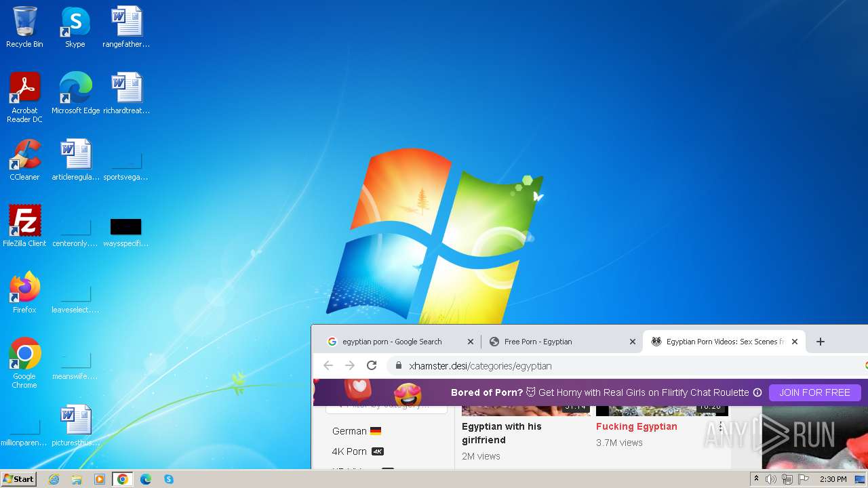The width and height of the screenshot is (868, 488).
Task: Open CCleaner desktop shortcut
Action: click(x=24, y=160)
